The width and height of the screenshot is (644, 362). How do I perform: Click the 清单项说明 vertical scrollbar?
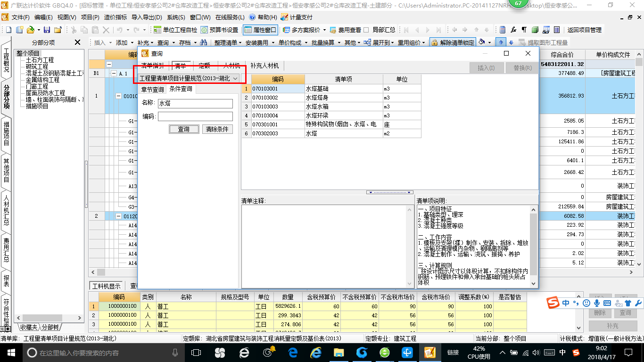tap(533, 246)
